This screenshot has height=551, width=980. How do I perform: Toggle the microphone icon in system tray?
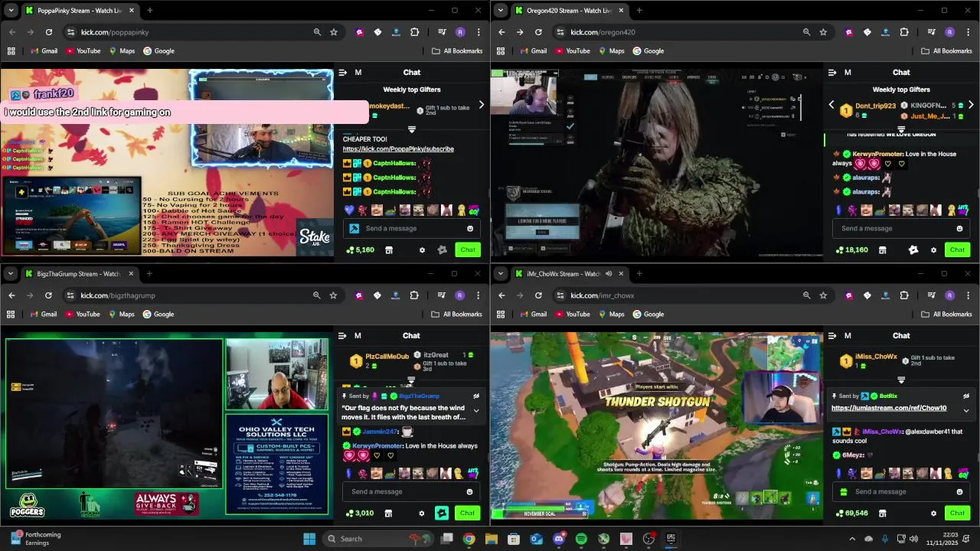(x=885, y=539)
